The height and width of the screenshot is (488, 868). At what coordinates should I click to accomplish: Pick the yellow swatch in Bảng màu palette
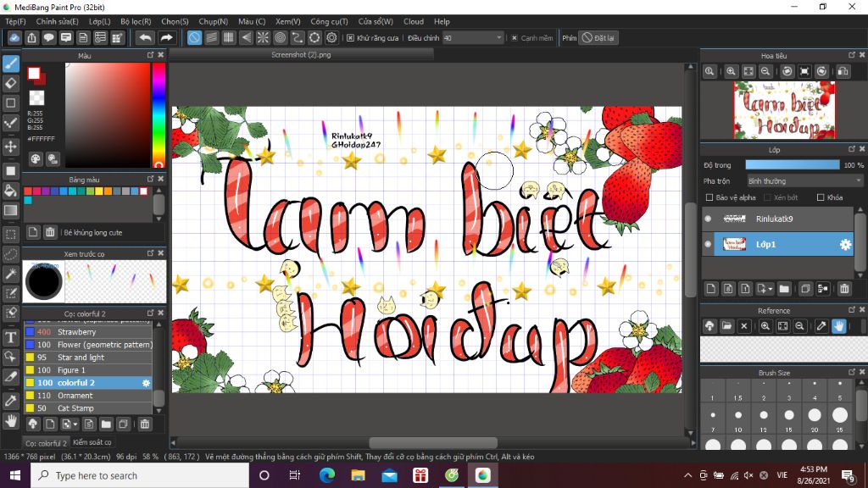tap(99, 191)
